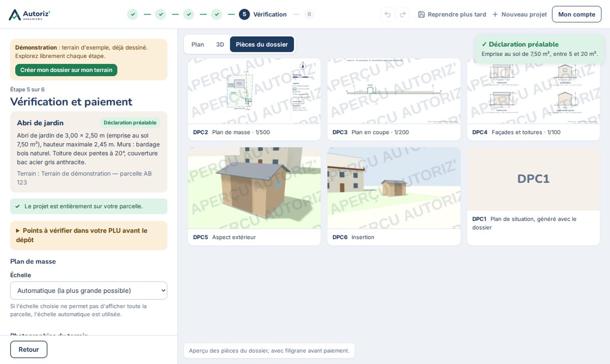Screen dimensions: 610x364
Task: Click the Plan de masse section heading
Action: tap(33, 261)
